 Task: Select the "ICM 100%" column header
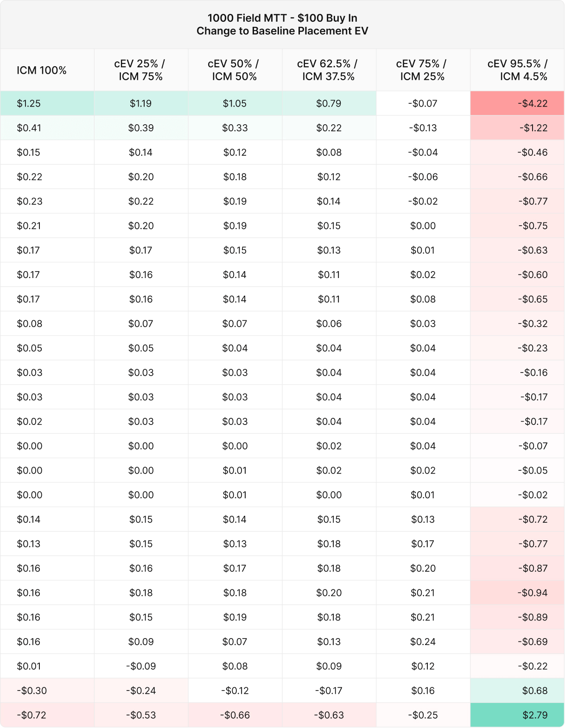point(42,70)
